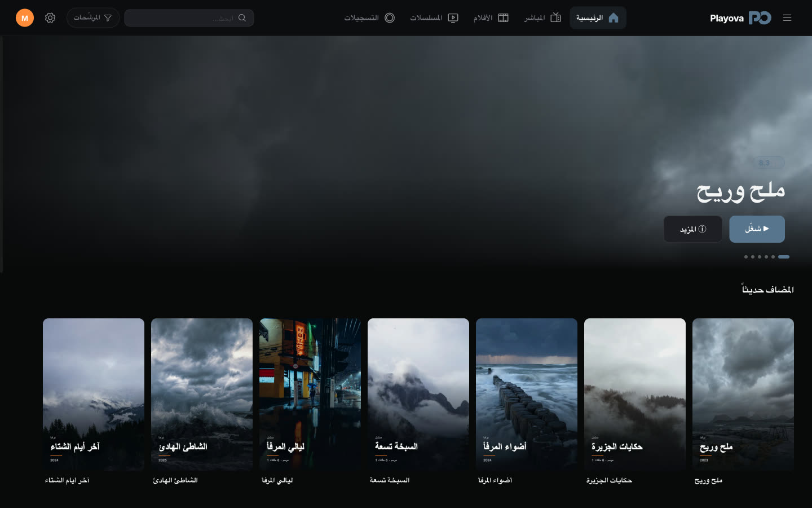The image size is (812, 508).
Task: Click the TV icon for المباشر
Action: pos(555,18)
